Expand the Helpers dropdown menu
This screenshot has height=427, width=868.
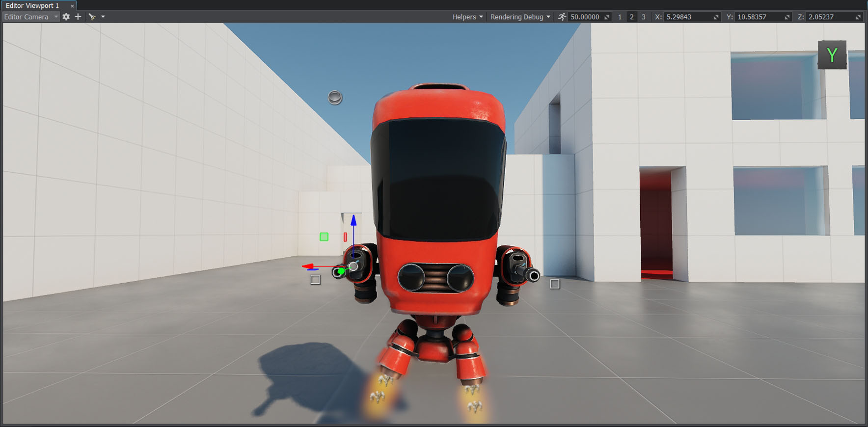pyautogui.click(x=467, y=17)
